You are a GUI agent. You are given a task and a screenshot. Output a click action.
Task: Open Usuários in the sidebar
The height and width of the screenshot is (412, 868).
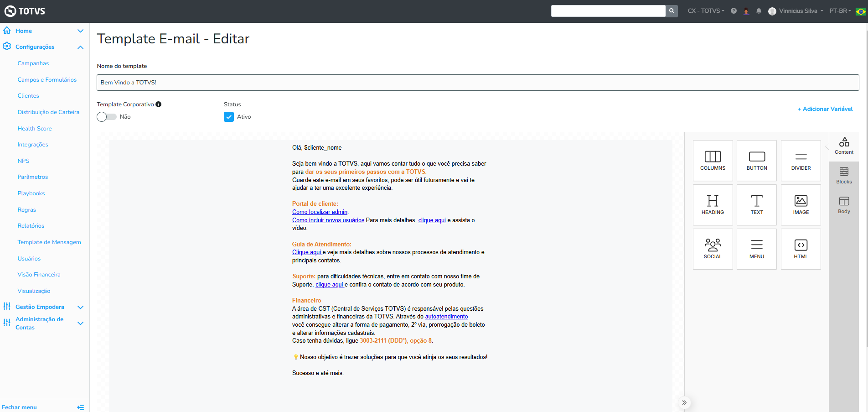pyautogui.click(x=29, y=259)
